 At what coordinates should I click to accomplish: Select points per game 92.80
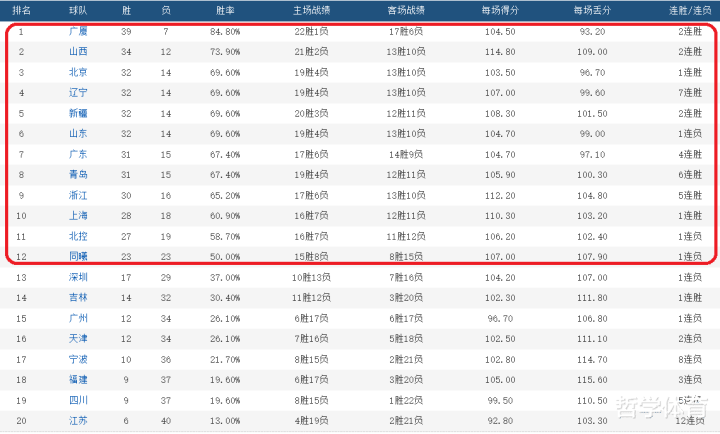pos(500,421)
